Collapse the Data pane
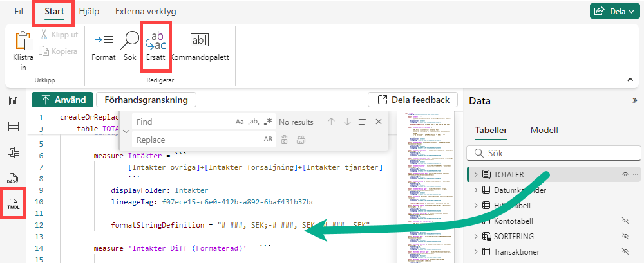 coord(634,100)
